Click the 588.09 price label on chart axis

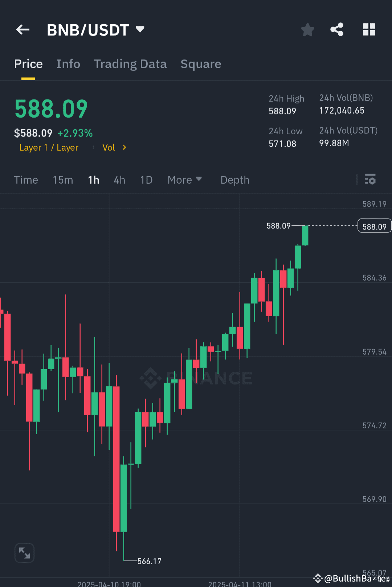pyautogui.click(x=374, y=226)
